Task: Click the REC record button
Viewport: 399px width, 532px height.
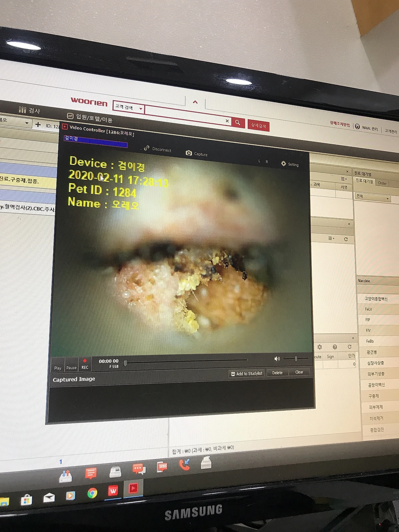Action: (85, 364)
